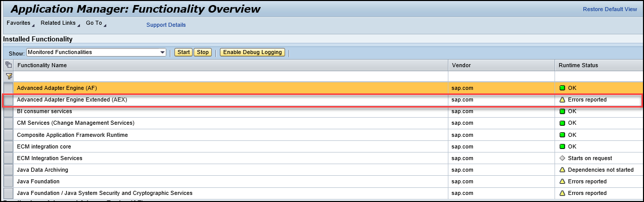Click Java Data Archiving name
The image size is (644, 202).
(x=42, y=170)
